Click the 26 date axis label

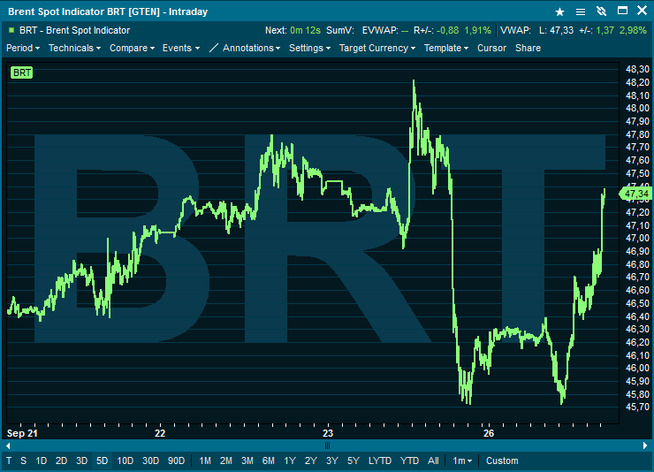(x=489, y=433)
